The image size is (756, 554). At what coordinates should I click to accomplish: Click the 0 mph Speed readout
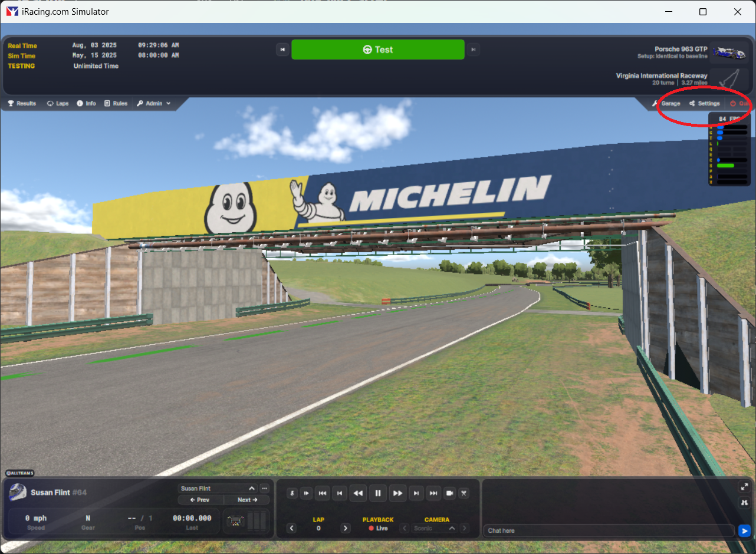point(36,522)
